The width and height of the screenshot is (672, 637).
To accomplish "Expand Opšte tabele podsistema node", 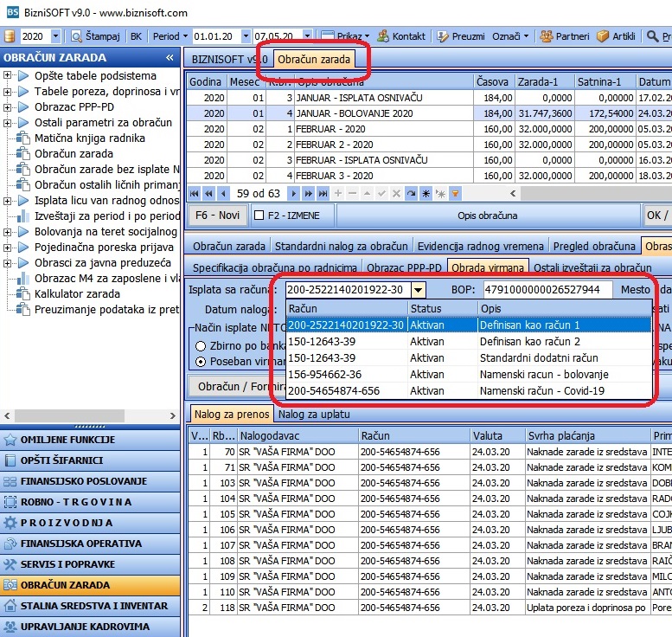I will (7, 75).
